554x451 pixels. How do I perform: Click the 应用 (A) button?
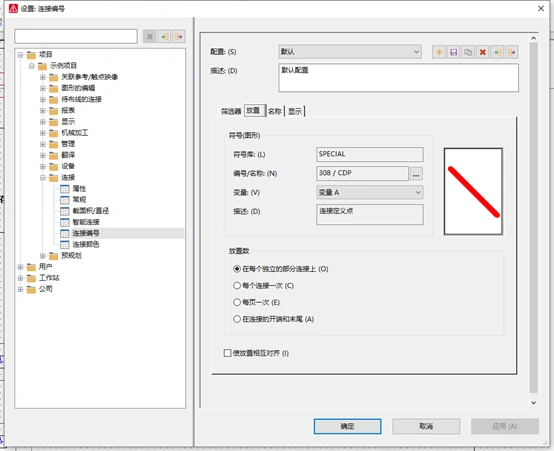pos(505,426)
